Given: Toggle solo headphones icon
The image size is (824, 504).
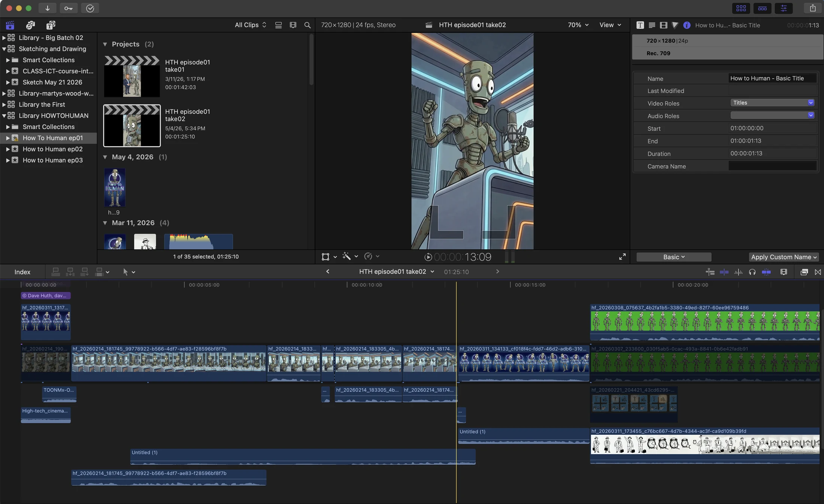Looking at the screenshot, I should point(752,272).
